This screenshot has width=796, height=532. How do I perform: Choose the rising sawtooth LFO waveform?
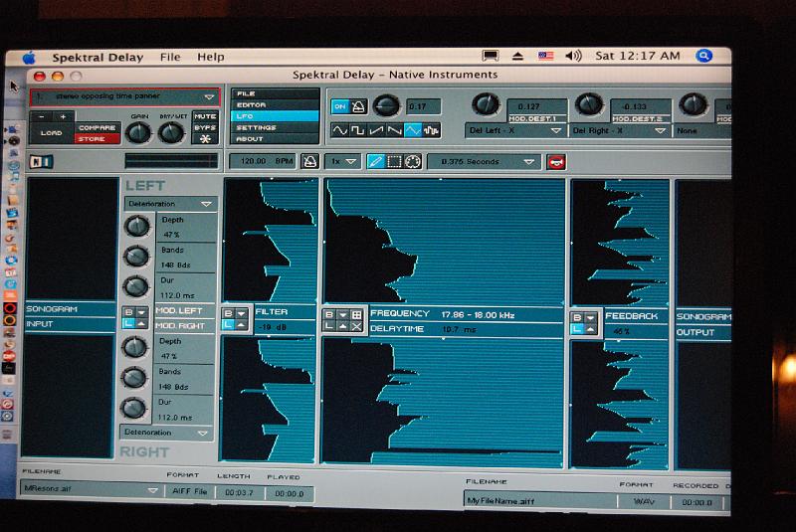pos(376,130)
